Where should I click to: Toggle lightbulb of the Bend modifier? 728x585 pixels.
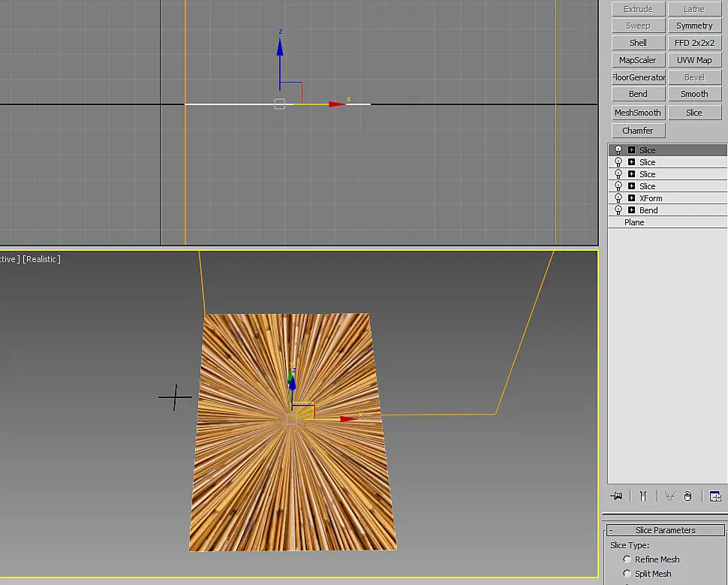pos(618,210)
